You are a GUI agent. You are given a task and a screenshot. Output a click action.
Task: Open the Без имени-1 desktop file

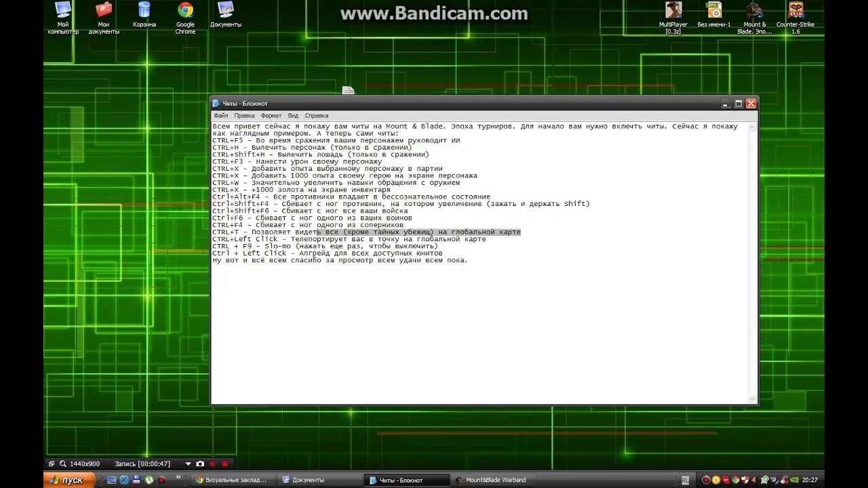pos(714,15)
